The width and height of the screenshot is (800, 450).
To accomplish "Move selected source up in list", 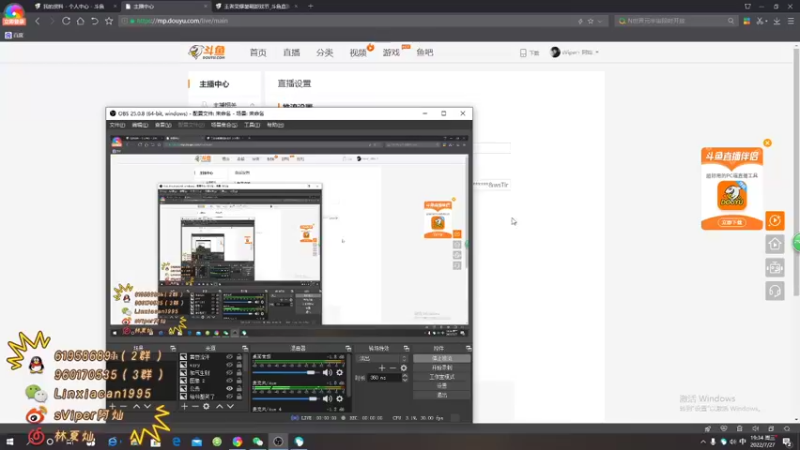I will click(219, 407).
